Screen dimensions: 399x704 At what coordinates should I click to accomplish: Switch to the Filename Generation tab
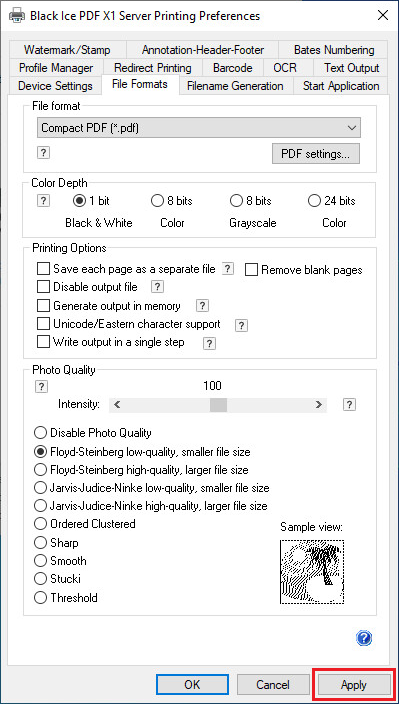click(235, 86)
